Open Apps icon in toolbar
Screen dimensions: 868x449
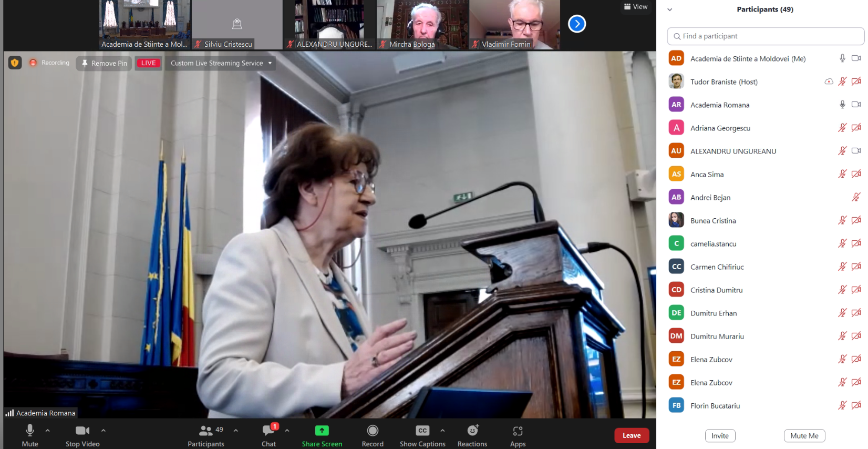(x=518, y=431)
